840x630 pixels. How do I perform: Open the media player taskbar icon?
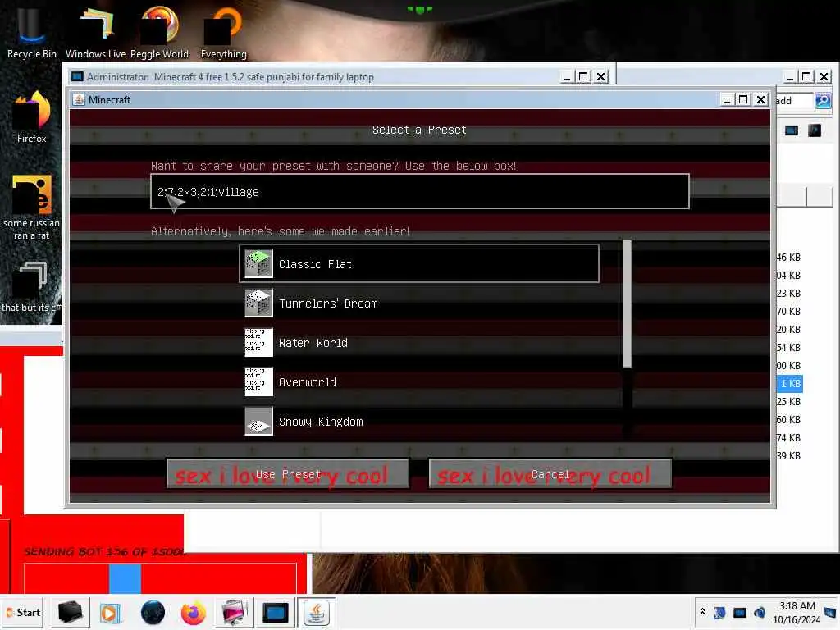click(111, 612)
